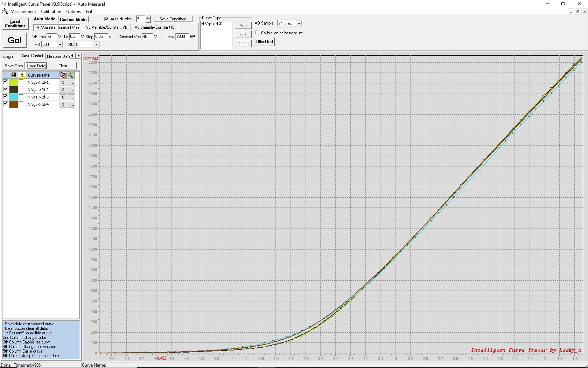
Task: Jump to measure data for N Vgs->Id-4
Action: (71, 105)
